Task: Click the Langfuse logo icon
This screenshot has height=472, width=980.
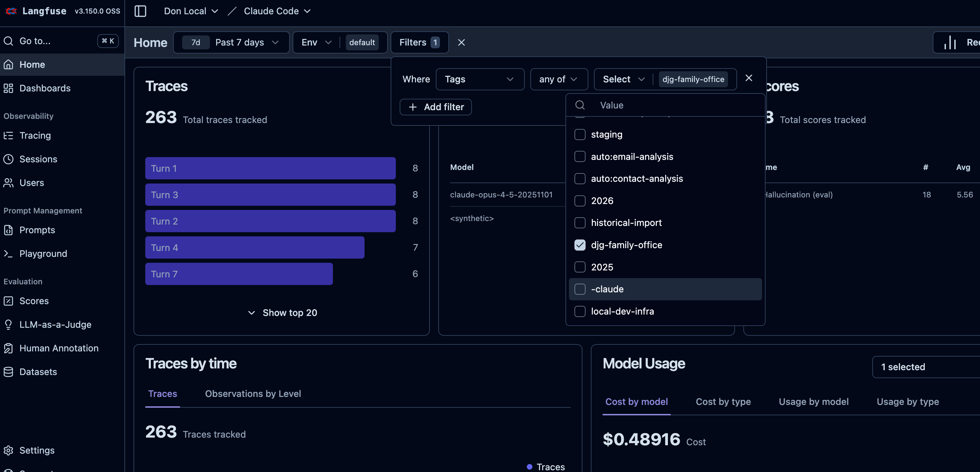Action: [x=11, y=11]
